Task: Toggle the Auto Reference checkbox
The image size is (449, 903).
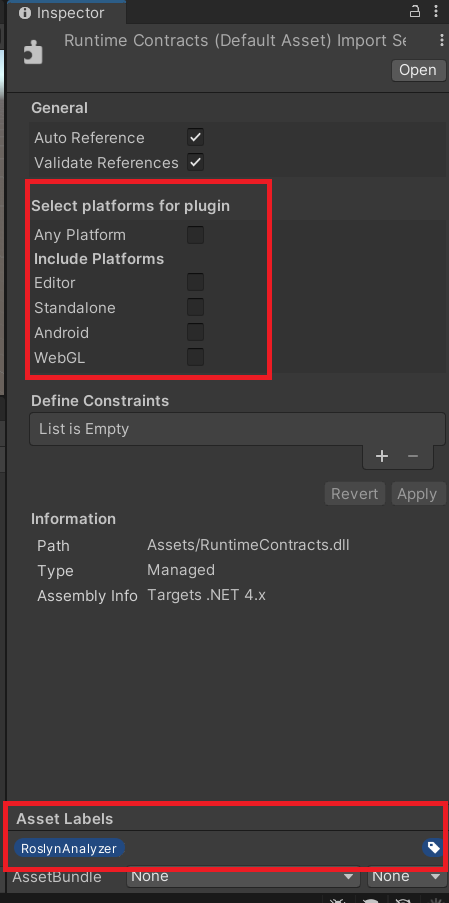Action: [195, 138]
